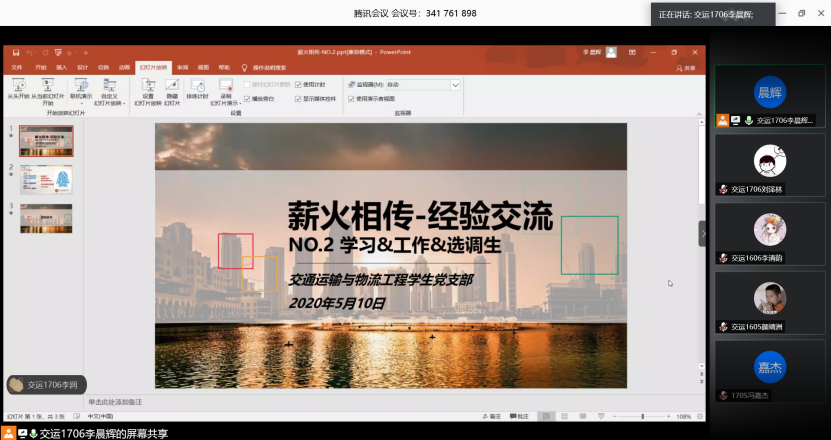Screen dimensions: 831x440
Task: Expand the Record Slide Show (录制幻灯片演示) dropdown
Action: [x=226, y=95]
